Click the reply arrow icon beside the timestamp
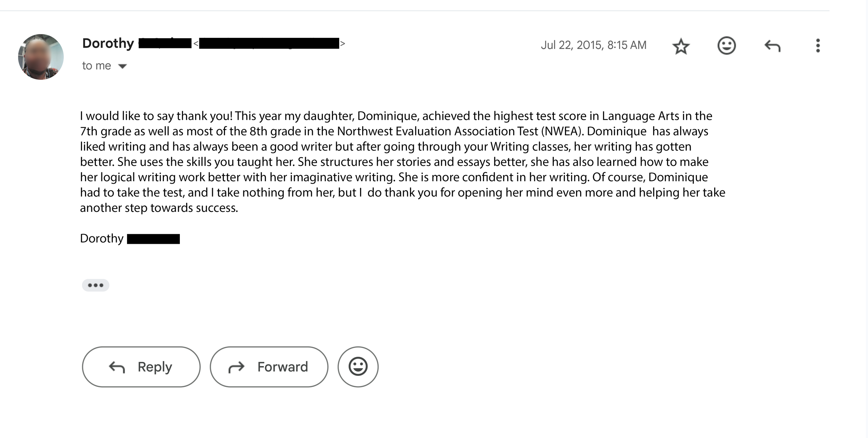 click(x=773, y=46)
